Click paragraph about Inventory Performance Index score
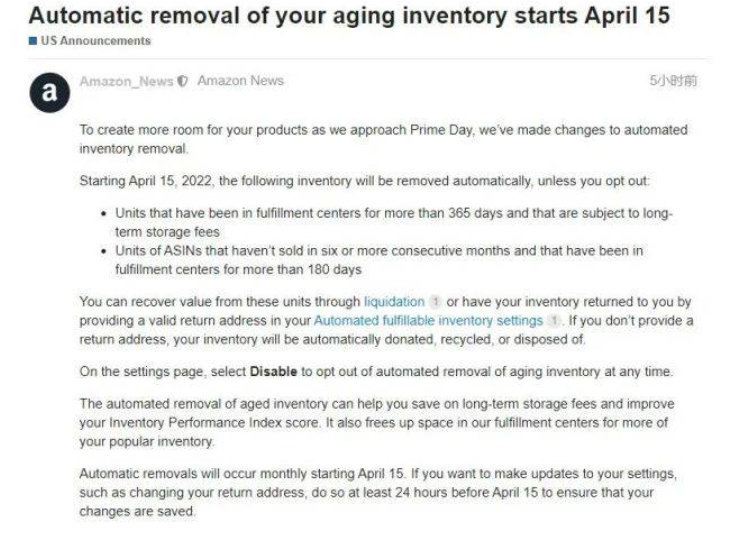The image size is (750, 543). pos(376,422)
